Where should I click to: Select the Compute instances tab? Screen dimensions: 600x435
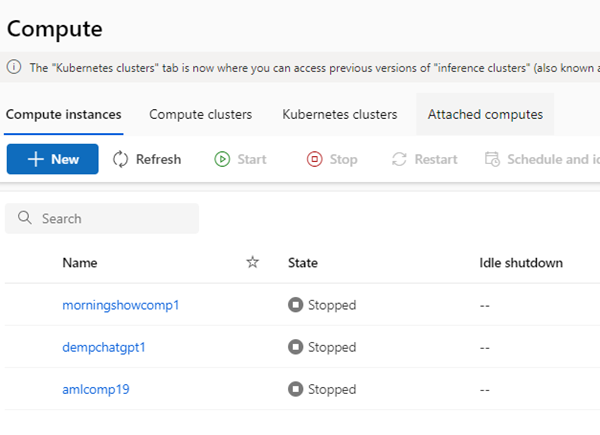tap(64, 114)
